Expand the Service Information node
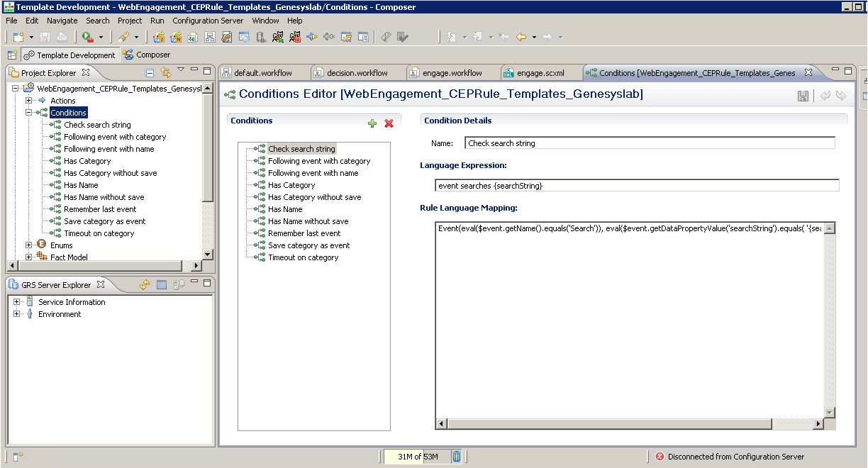The height and width of the screenshot is (468, 868). tap(16, 302)
